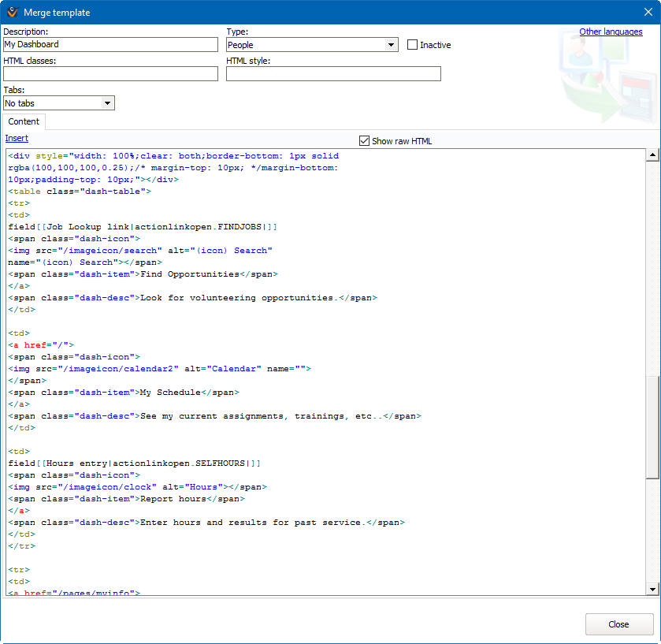
Task: Open the Other languages link
Action: click(611, 32)
